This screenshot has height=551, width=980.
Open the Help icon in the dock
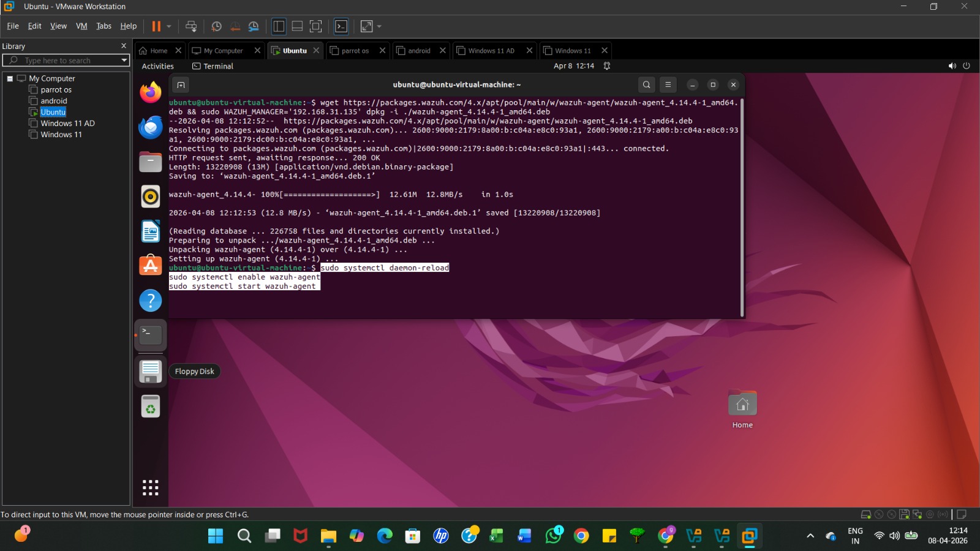pos(151,301)
